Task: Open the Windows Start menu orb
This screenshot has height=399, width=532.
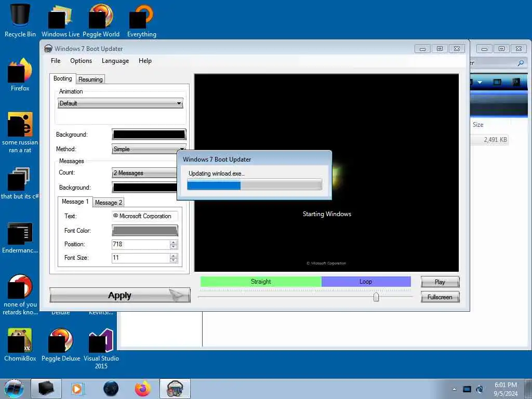Action: pos(14,389)
